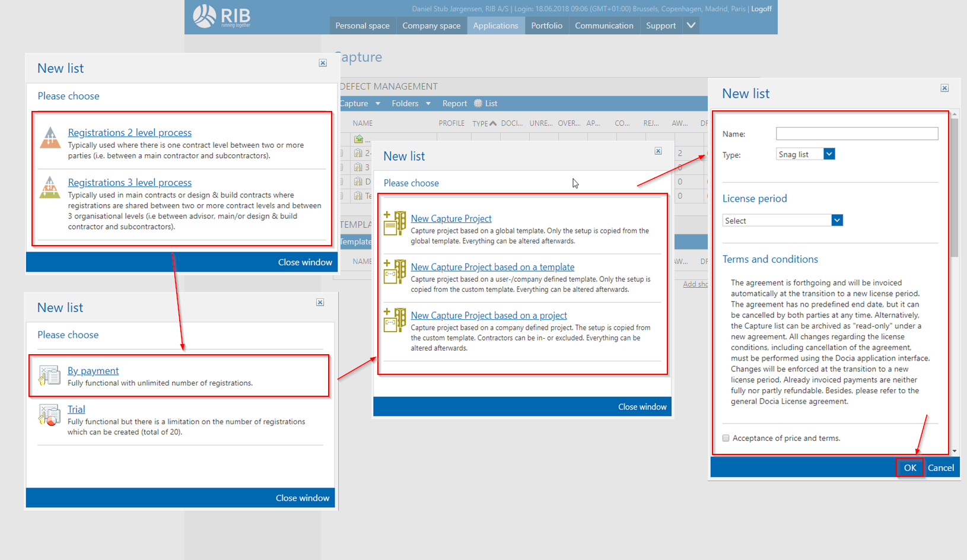Click the template-based Capture Project icon
Image resolution: width=967 pixels, height=560 pixels.
[x=395, y=272]
